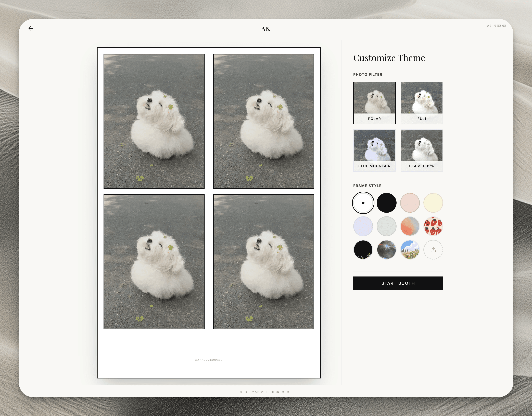Select the strawberry pattern frame
The height and width of the screenshot is (416, 532).
click(433, 226)
